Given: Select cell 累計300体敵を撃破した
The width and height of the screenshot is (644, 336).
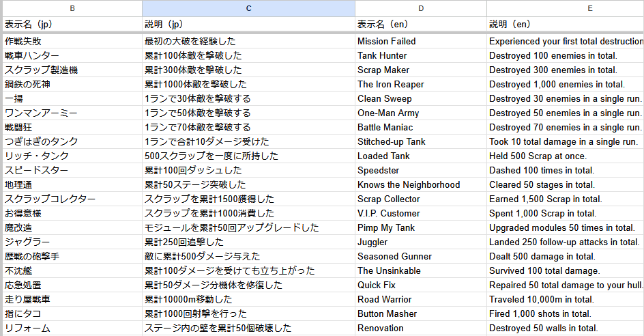Looking at the screenshot, I should pyautogui.click(x=248, y=70).
